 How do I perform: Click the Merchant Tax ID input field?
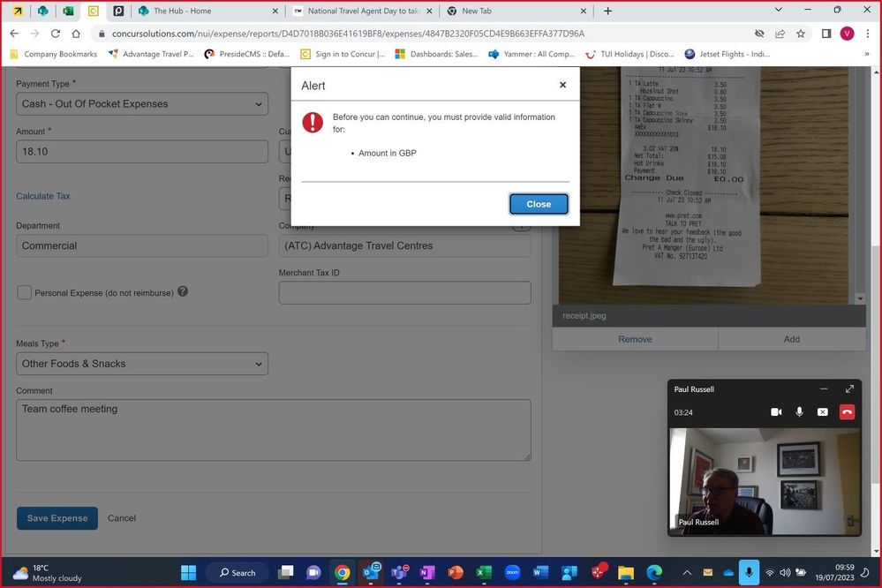pyautogui.click(x=405, y=292)
